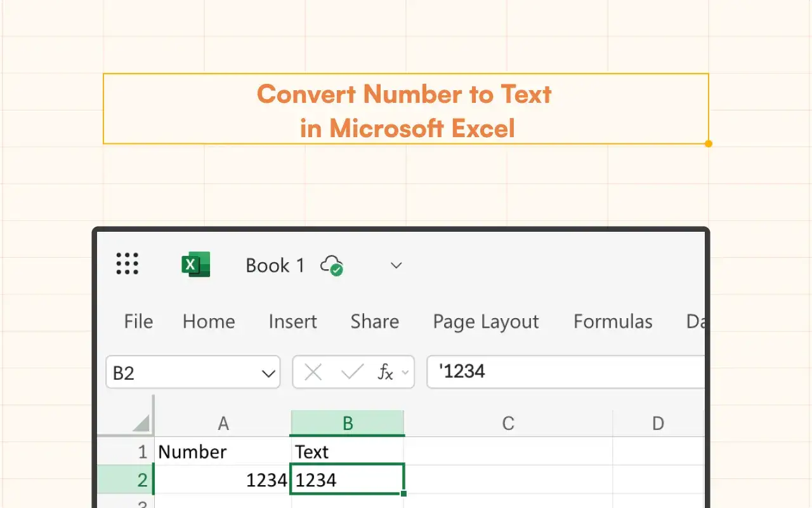Expand the chevron next to Book 1

coord(396,265)
